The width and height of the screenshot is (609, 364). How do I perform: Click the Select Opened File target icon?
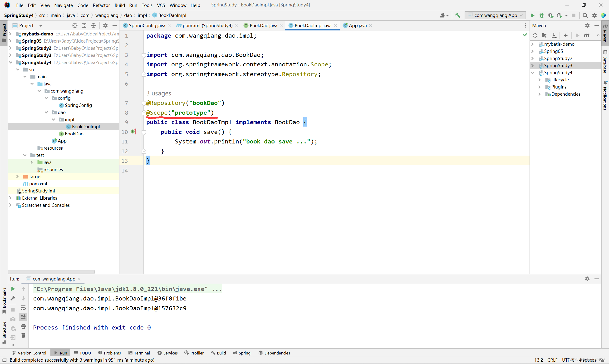(75, 25)
